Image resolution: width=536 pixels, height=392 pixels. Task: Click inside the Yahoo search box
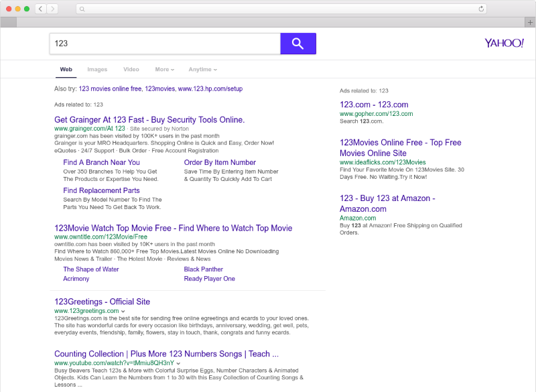(x=164, y=44)
